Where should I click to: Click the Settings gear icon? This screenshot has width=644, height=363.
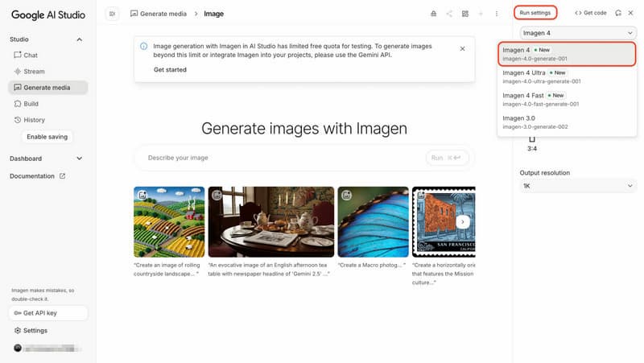pos(18,331)
